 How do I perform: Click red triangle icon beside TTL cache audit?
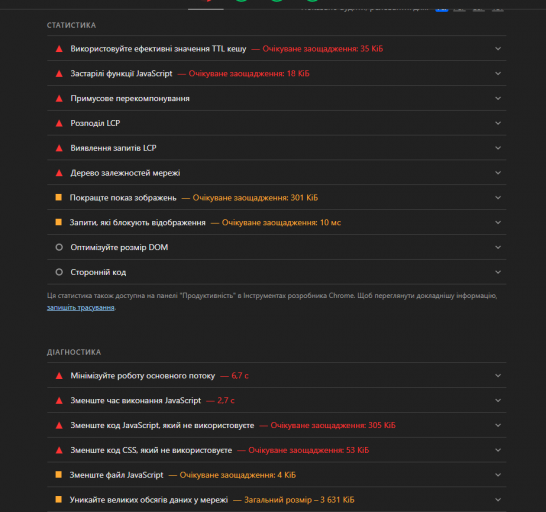coord(59,49)
